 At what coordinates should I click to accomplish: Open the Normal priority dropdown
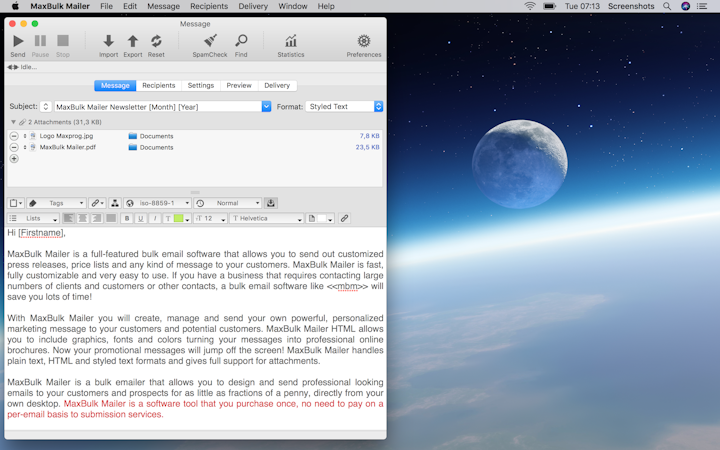click(228, 203)
